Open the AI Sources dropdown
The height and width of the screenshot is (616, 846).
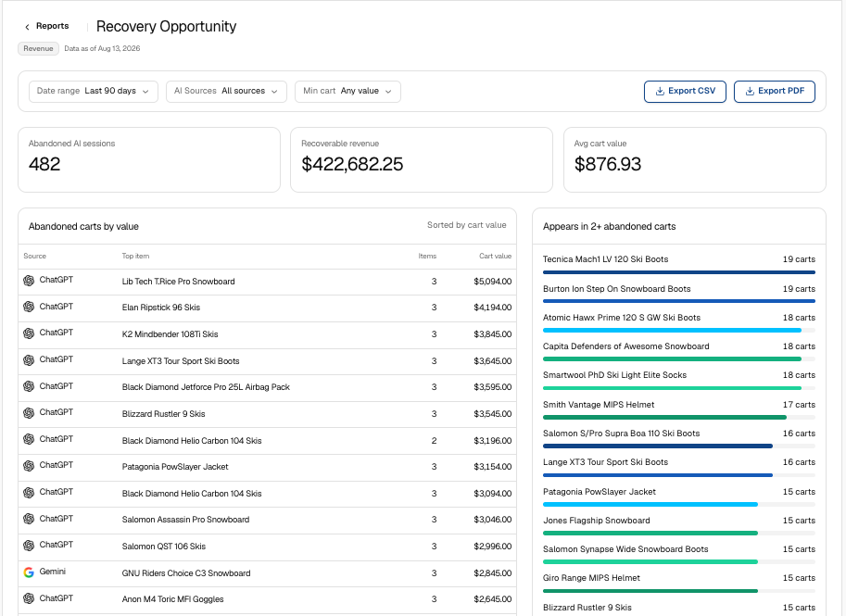coord(227,91)
